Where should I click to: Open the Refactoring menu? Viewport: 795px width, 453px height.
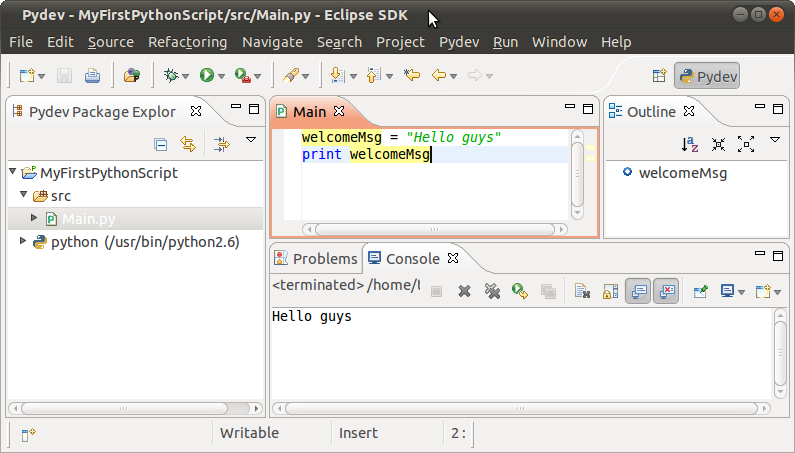click(x=188, y=42)
